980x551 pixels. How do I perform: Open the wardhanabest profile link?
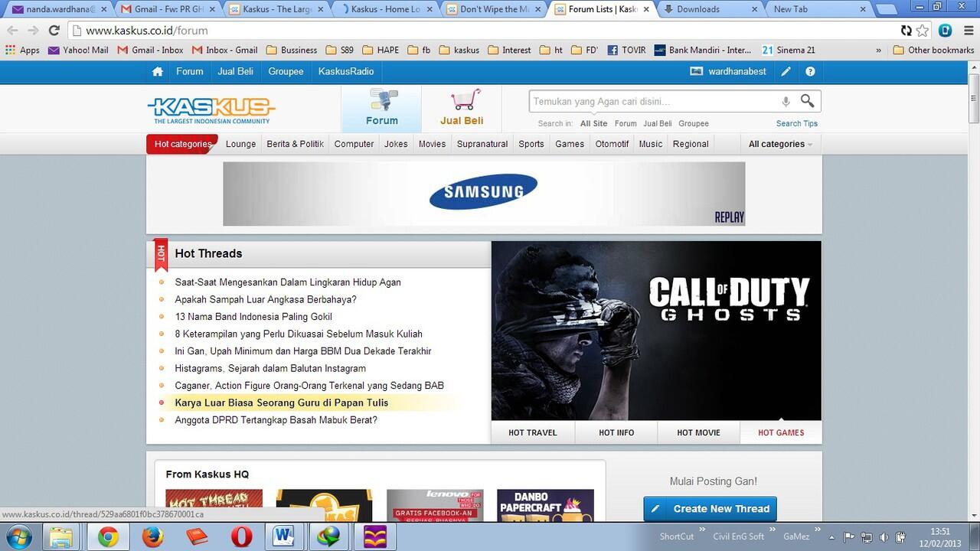coord(727,71)
